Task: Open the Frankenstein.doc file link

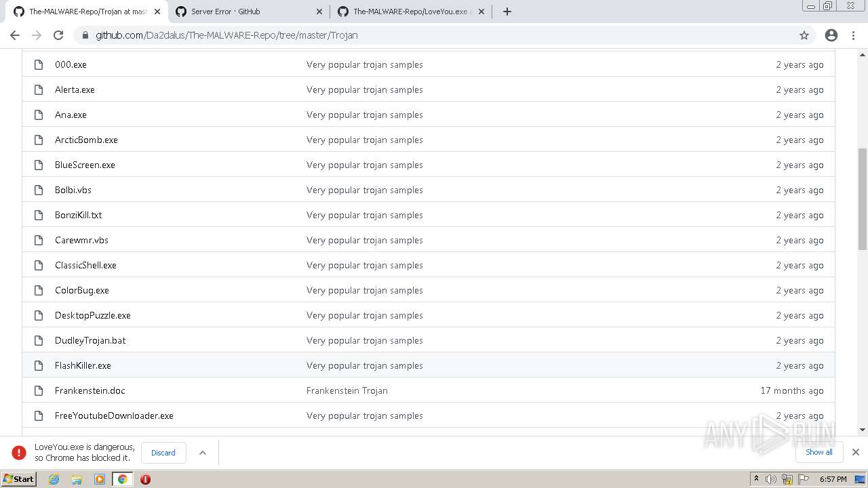Action: (x=90, y=390)
